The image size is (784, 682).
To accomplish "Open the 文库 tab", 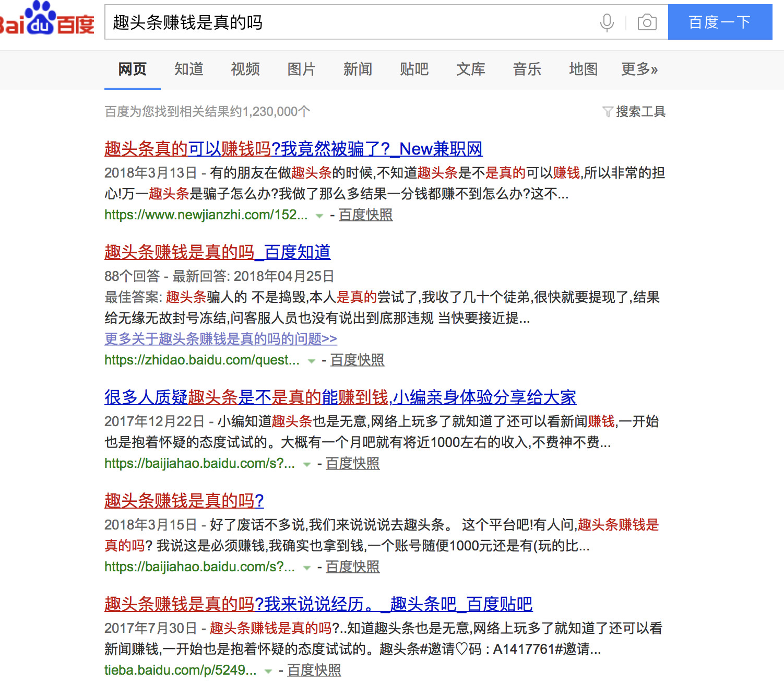I will coord(470,69).
